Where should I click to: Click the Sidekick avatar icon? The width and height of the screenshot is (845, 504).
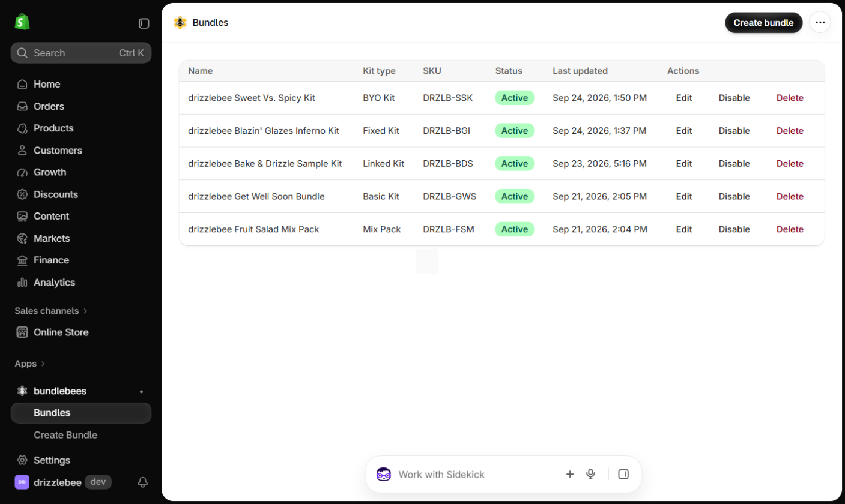click(x=384, y=474)
